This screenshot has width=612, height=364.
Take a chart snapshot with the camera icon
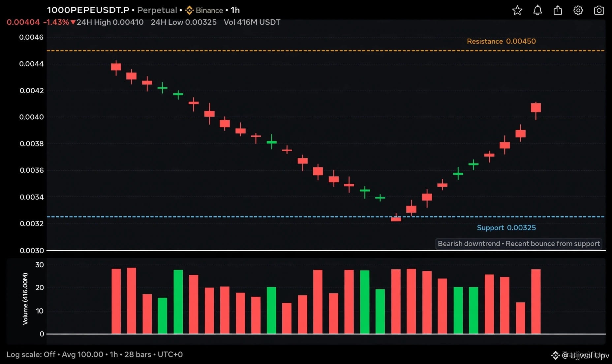599,11
